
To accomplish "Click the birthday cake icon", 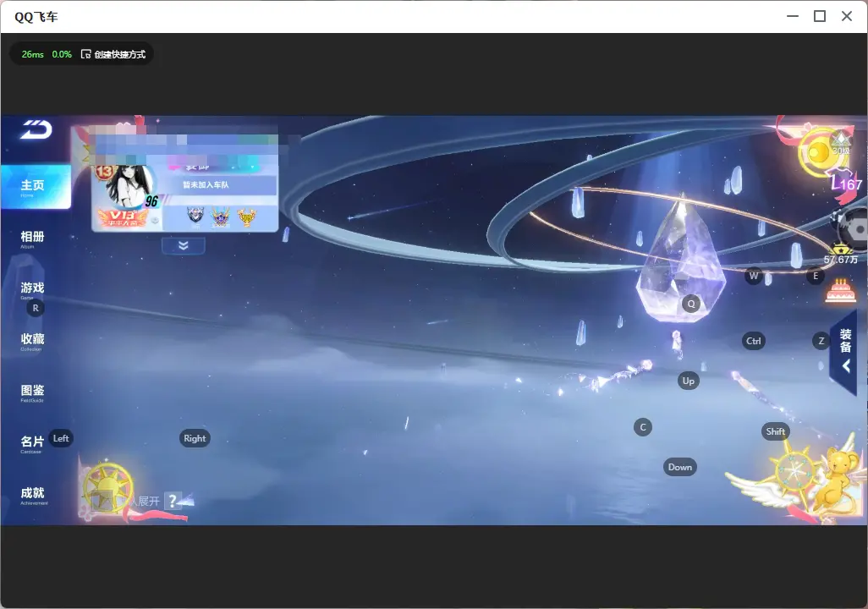I will (x=841, y=291).
